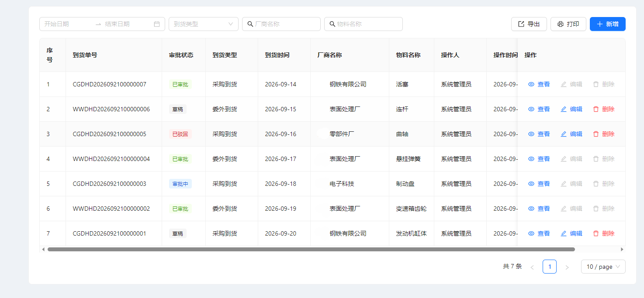Viewport: 644px width, 298px height.
Task: View order WWDHD2026092100000004
Action: coord(539,159)
